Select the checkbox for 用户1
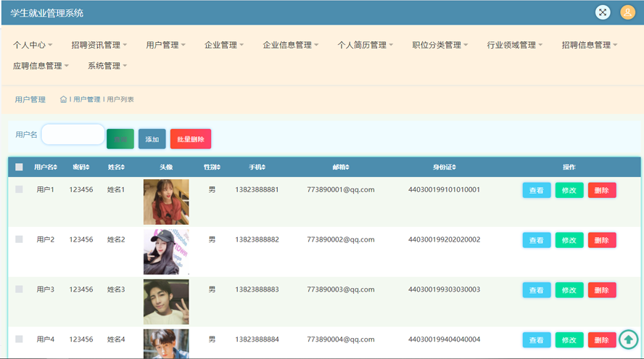 click(x=19, y=189)
